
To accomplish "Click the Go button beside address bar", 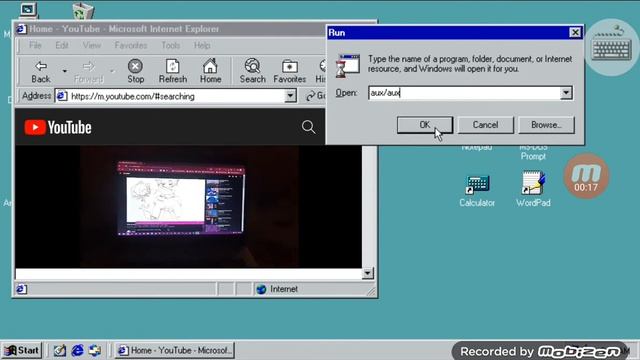I will tap(316, 96).
